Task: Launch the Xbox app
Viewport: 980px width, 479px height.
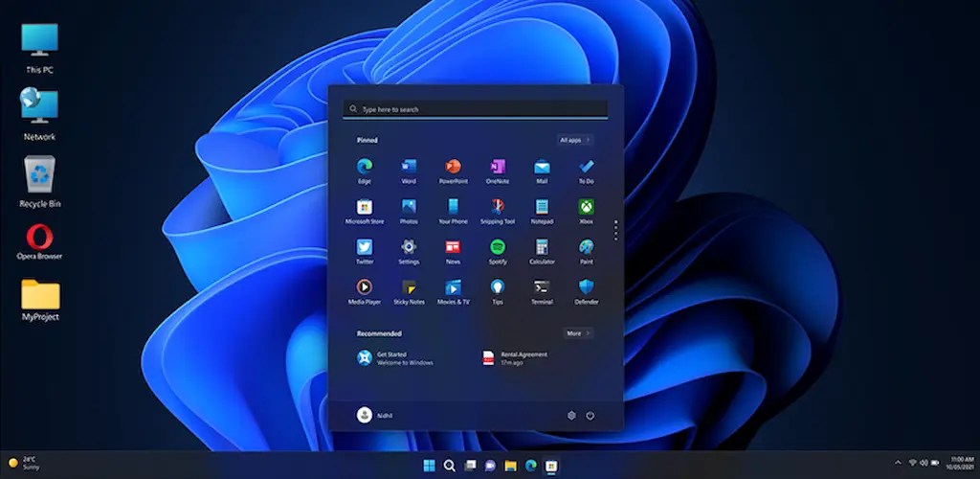Action: click(587, 212)
